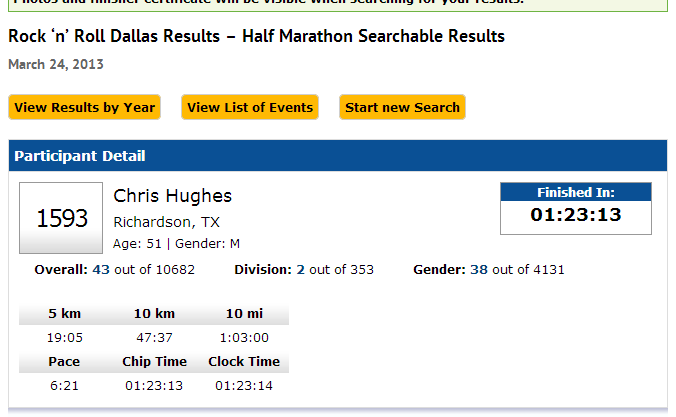The width and height of the screenshot is (676, 417).
Task: Click the 10 mi split time 1:03:00
Action: click(x=244, y=338)
